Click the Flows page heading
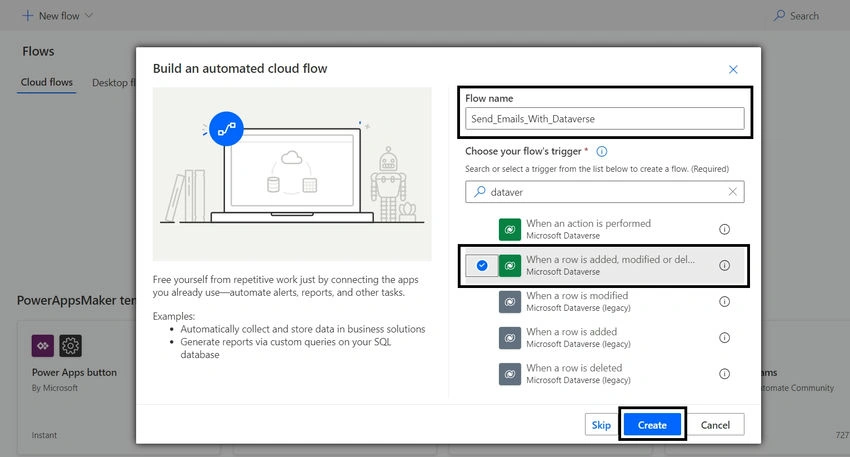Viewport: 850px width, 457px height. [x=38, y=52]
